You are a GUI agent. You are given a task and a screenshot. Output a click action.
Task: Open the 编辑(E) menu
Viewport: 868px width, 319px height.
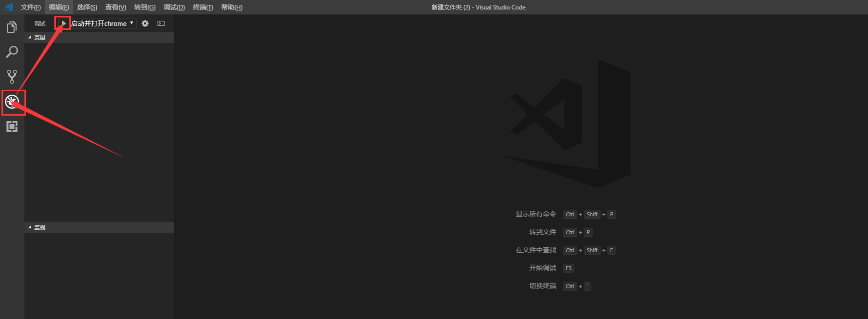click(59, 7)
